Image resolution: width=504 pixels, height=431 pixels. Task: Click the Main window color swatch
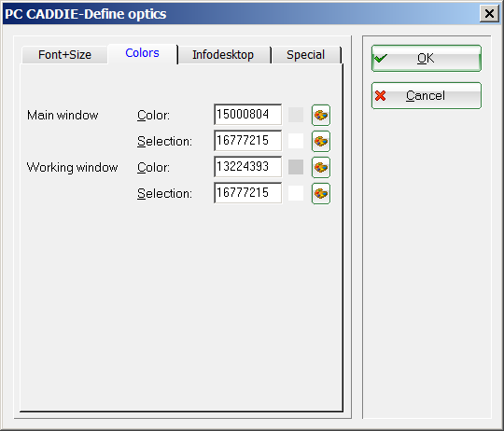[x=296, y=115]
